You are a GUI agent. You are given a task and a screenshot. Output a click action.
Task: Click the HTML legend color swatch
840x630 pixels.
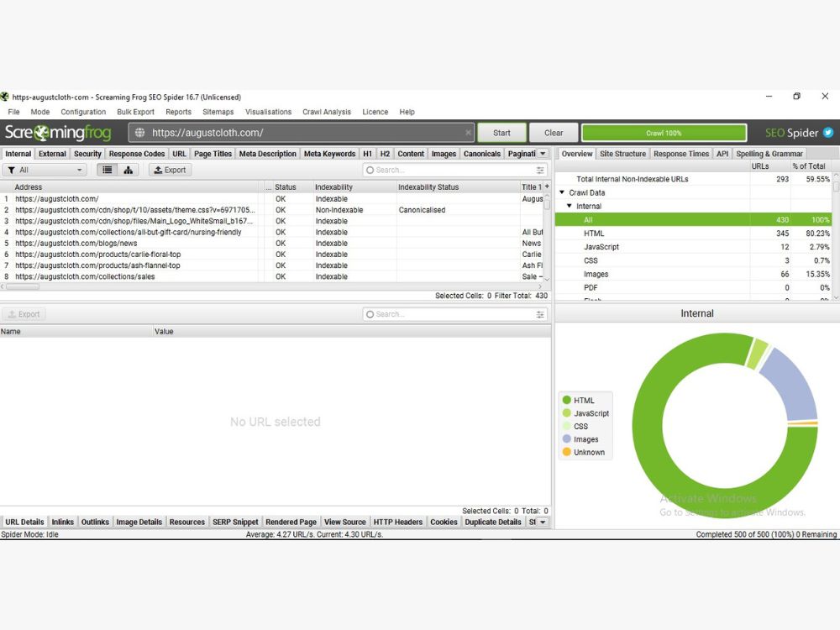(x=567, y=400)
